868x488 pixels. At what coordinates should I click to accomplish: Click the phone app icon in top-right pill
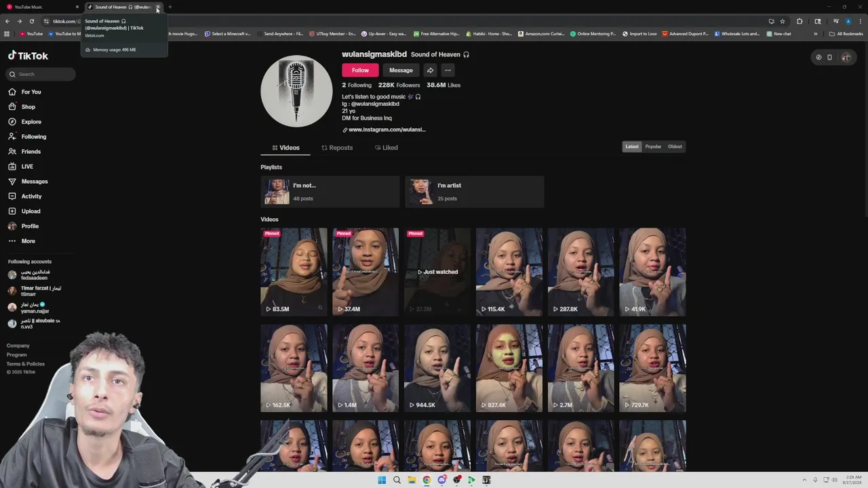[x=829, y=58]
